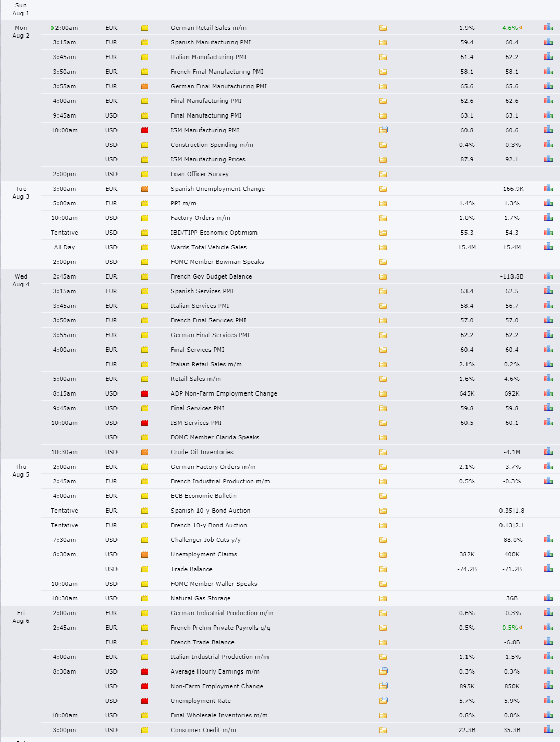Open chart icon for ADP Non-Farm Employment
This screenshot has width=560, height=742.
pyautogui.click(x=548, y=393)
